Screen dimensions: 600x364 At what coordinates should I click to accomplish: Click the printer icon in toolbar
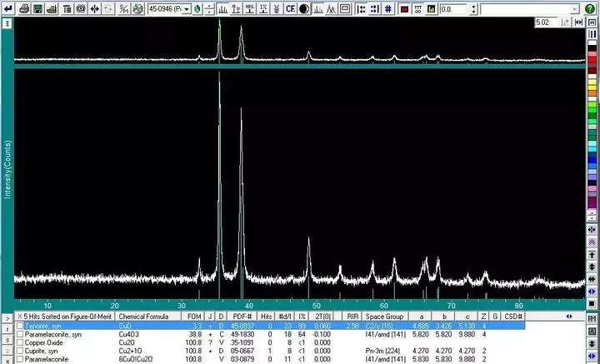(24, 9)
